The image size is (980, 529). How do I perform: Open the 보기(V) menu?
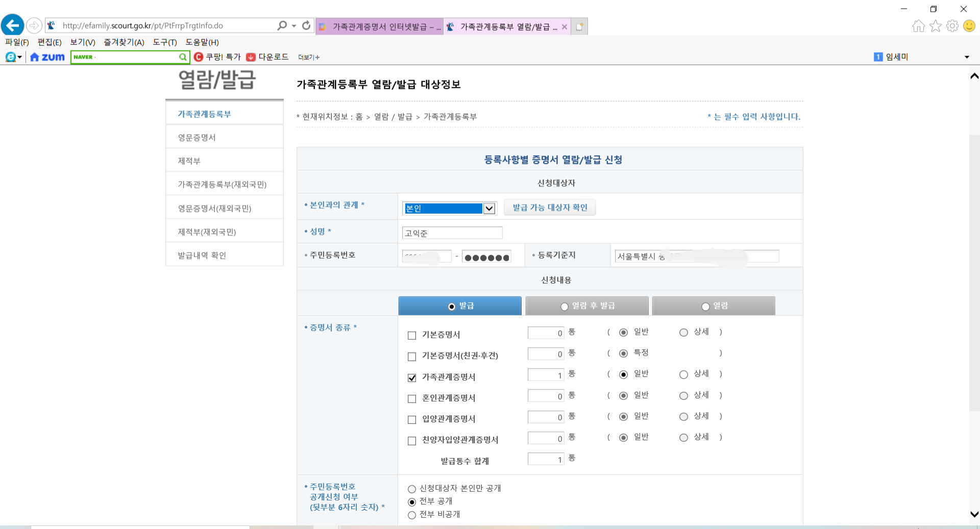point(83,42)
